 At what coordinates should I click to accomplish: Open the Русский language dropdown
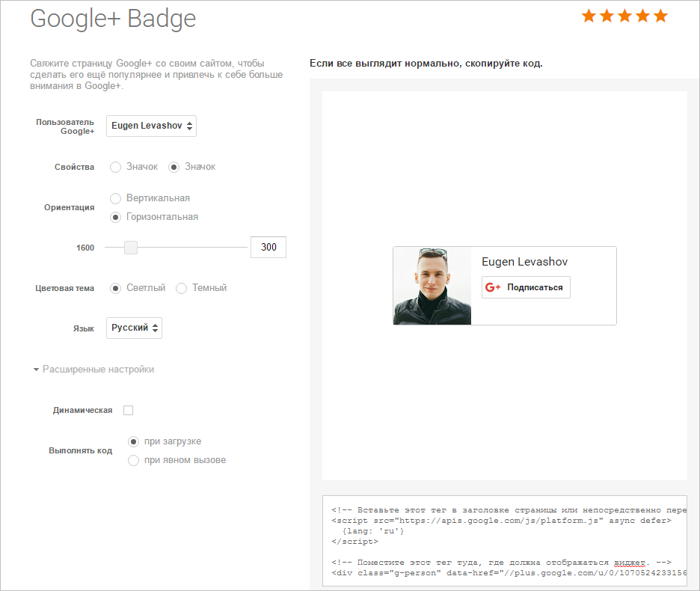pos(134,328)
